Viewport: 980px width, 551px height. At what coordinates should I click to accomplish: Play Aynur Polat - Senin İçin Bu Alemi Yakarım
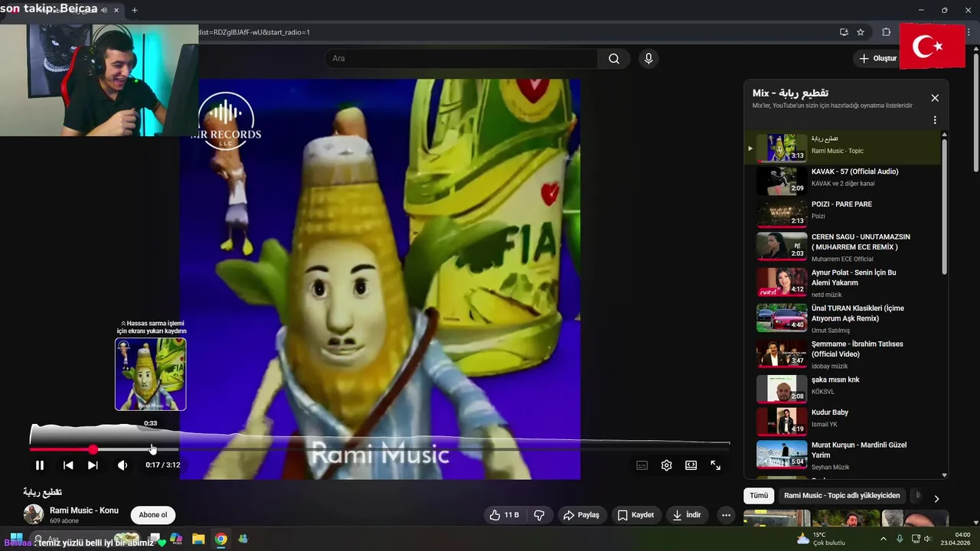(x=842, y=282)
